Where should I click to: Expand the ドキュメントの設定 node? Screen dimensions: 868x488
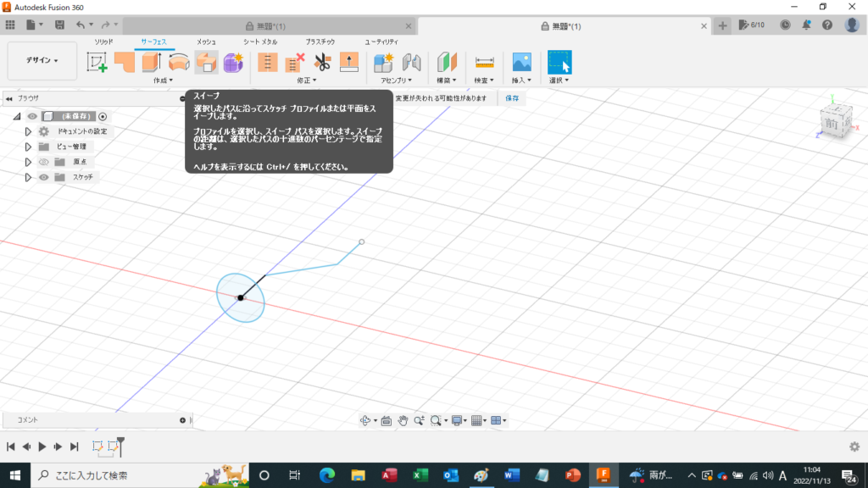(x=28, y=131)
